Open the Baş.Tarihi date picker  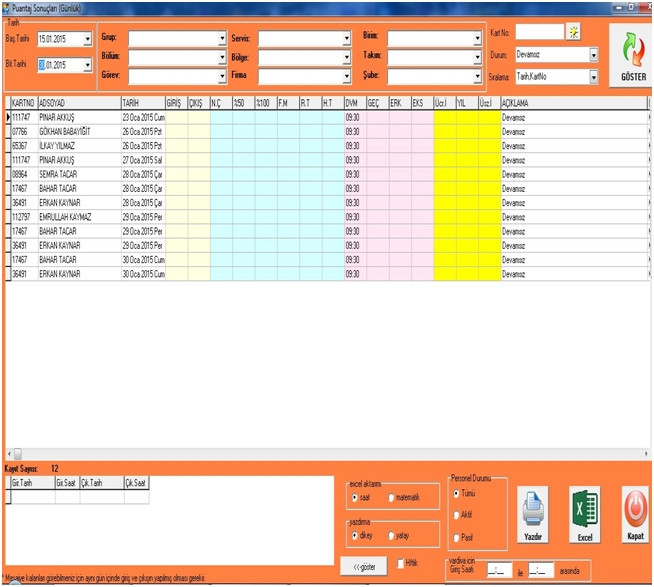click(x=88, y=40)
